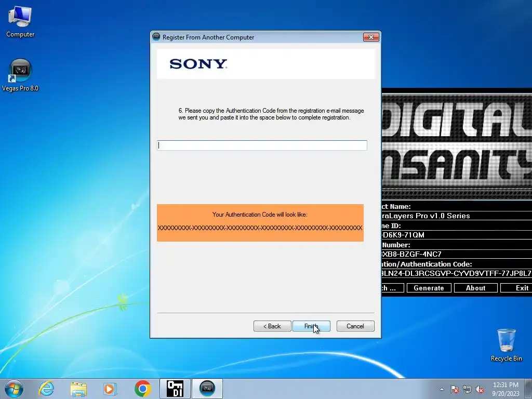
Task: Open Windows Explorer folder in taskbar
Action: pos(78,389)
